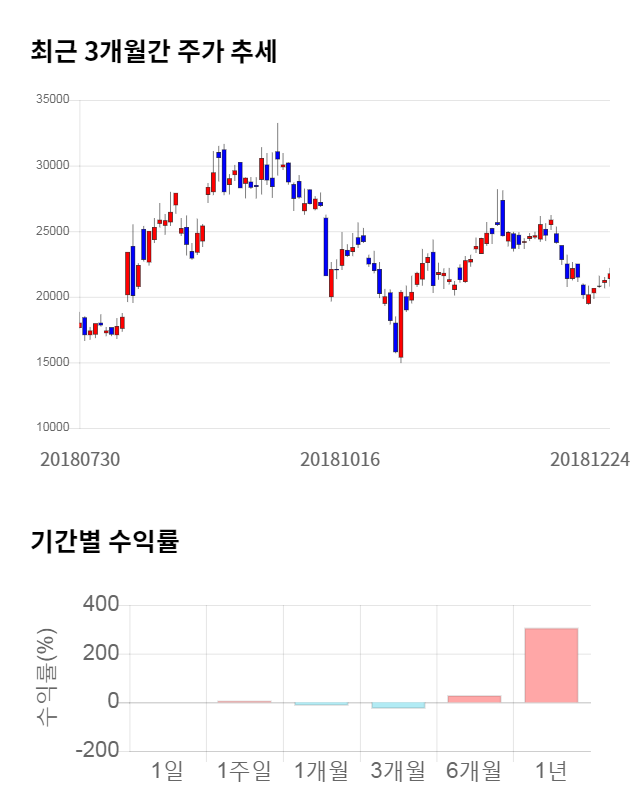Click the 수익률(%) vertical axis title
This screenshot has width=640, height=810.
coord(46,678)
